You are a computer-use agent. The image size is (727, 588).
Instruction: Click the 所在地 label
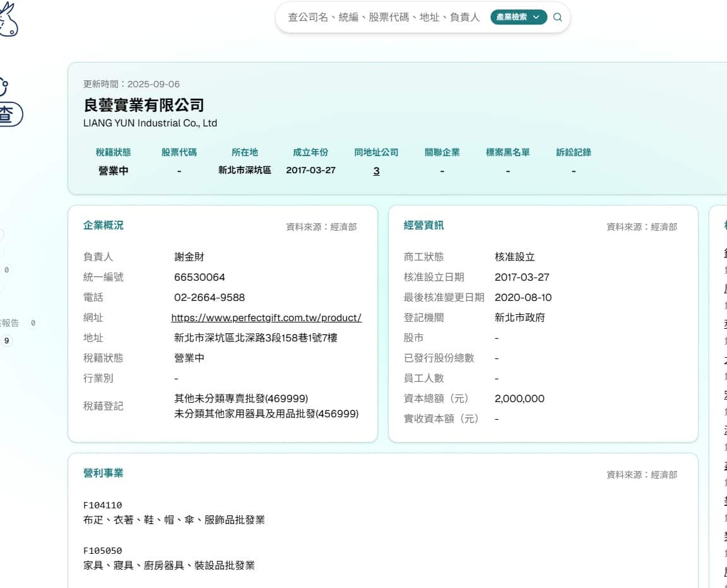(245, 152)
